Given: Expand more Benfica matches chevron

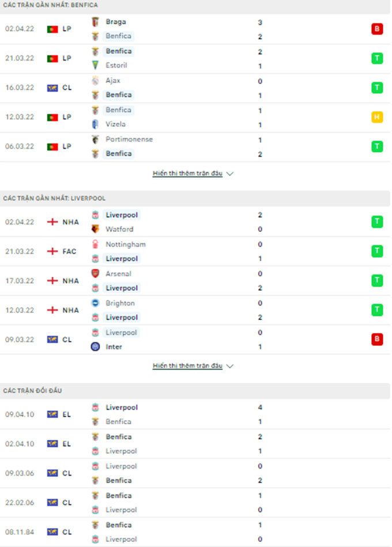Looking at the screenshot, I should click(x=230, y=173).
